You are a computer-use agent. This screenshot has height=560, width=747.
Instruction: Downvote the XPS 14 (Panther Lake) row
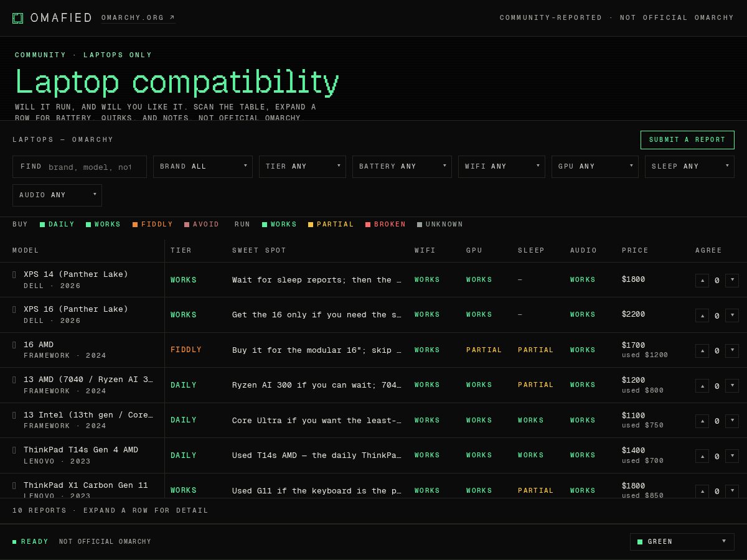732,281
